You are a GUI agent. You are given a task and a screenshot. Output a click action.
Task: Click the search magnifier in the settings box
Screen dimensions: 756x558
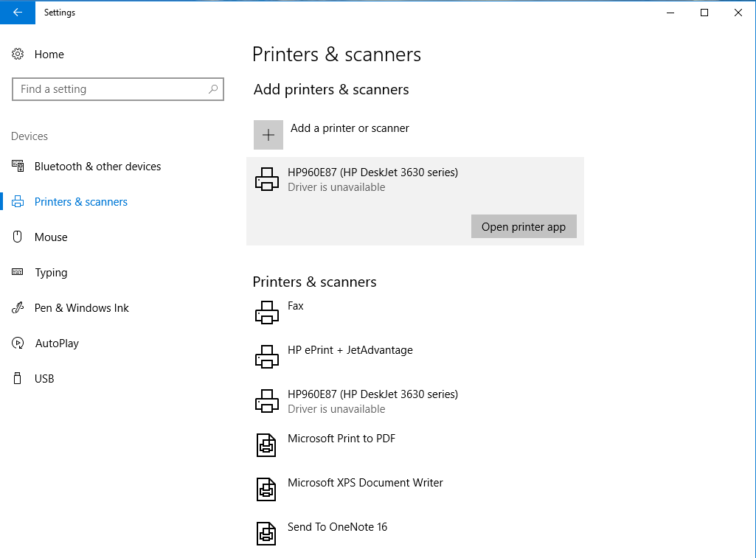point(213,89)
